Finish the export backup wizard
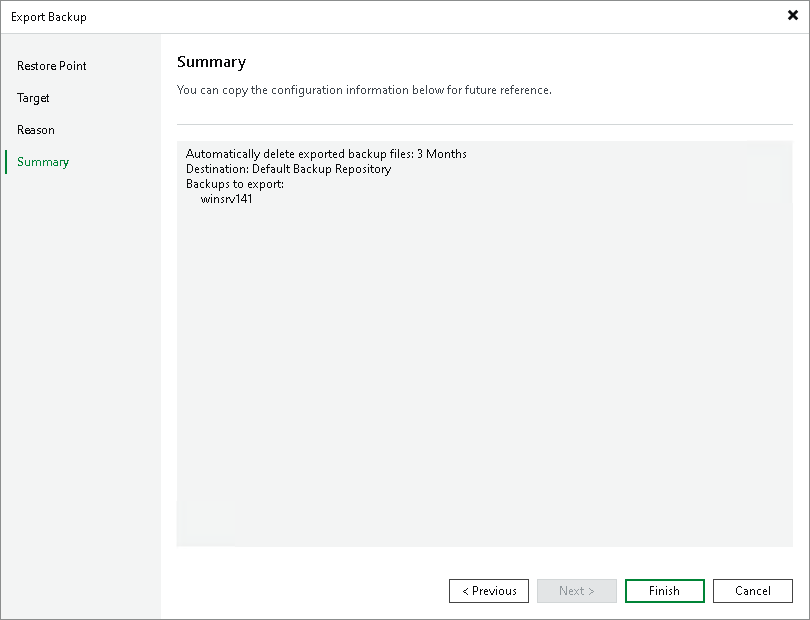Viewport: 810px width, 620px height. pyautogui.click(x=664, y=591)
